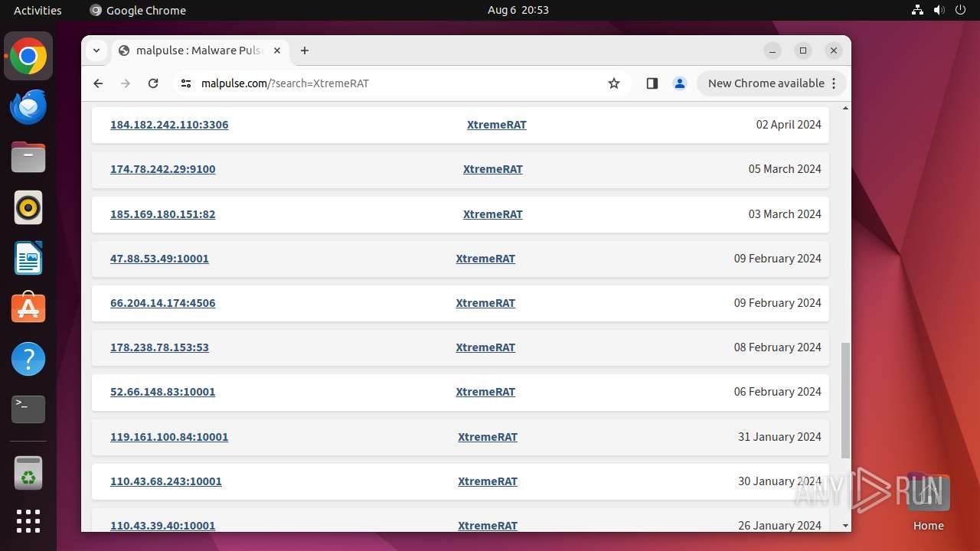Open link 110.43.68.243:10001
The image size is (980, 551).
coord(166,481)
